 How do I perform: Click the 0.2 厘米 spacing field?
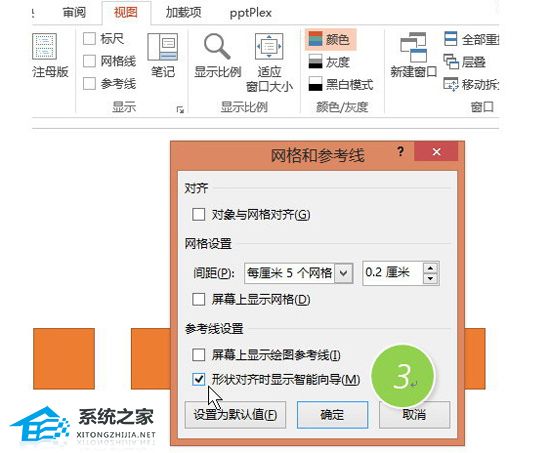pyautogui.click(x=393, y=273)
